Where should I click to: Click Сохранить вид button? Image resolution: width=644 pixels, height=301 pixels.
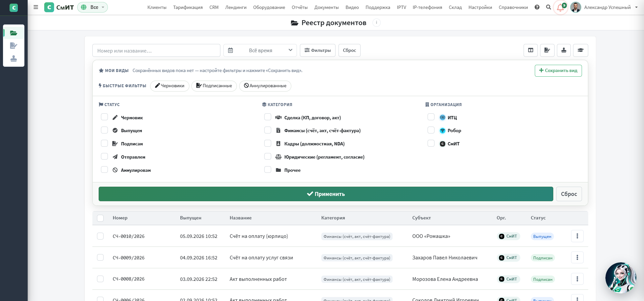558,71
